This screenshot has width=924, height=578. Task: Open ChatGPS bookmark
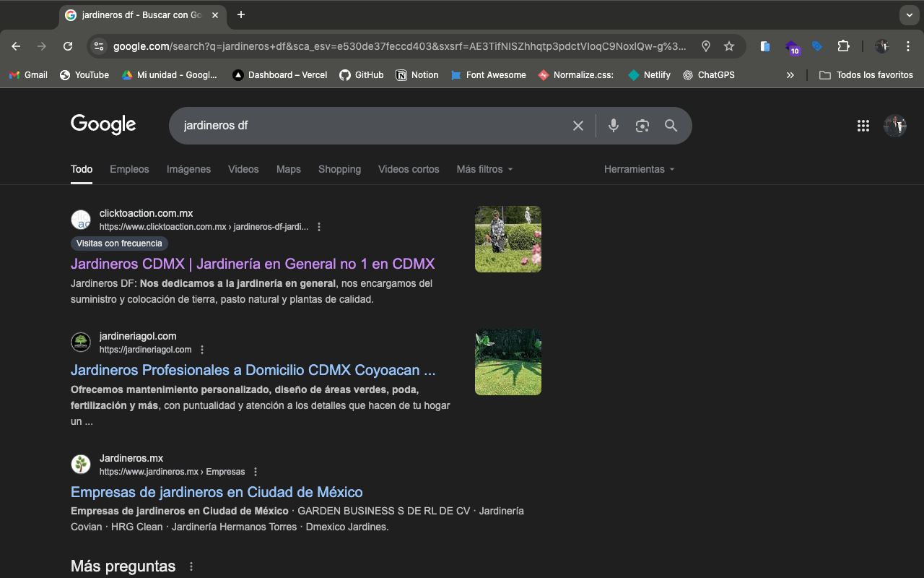click(709, 74)
